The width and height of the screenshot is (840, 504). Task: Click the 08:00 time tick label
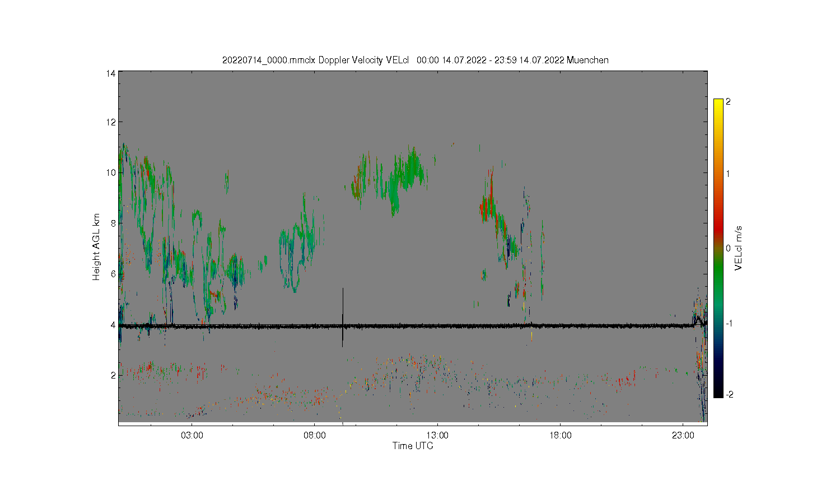(315, 436)
